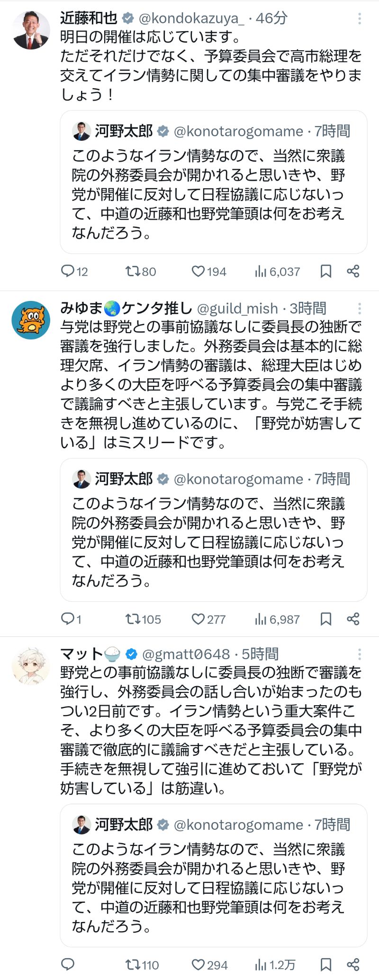Image resolution: width=379 pixels, height=980 pixels.
Task: Like the tweet with 194 likes
Action: coord(198,271)
